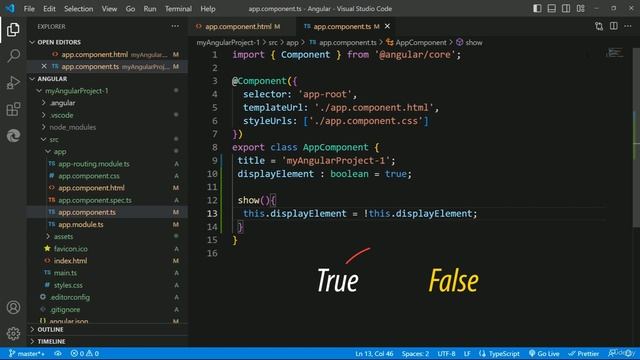The height and width of the screenshot is (360, 640).
Task: Open Customize Layout icon
Action: (580, 8)
